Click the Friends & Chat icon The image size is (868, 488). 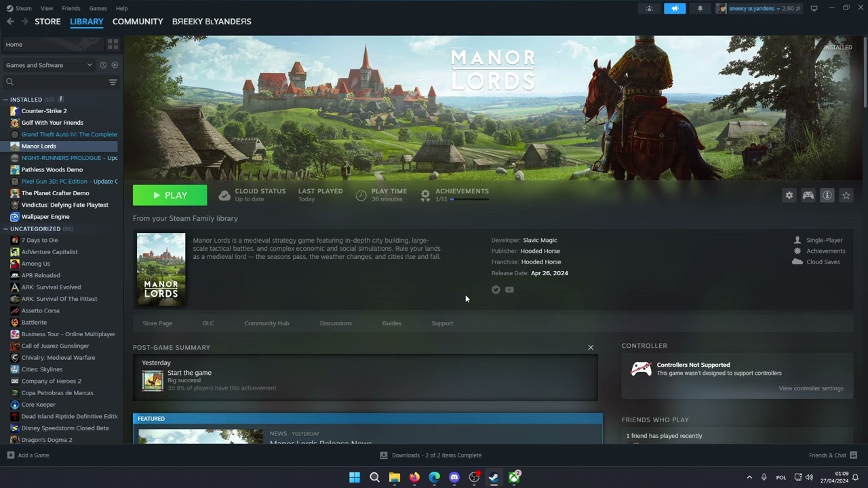coord(854,455)
